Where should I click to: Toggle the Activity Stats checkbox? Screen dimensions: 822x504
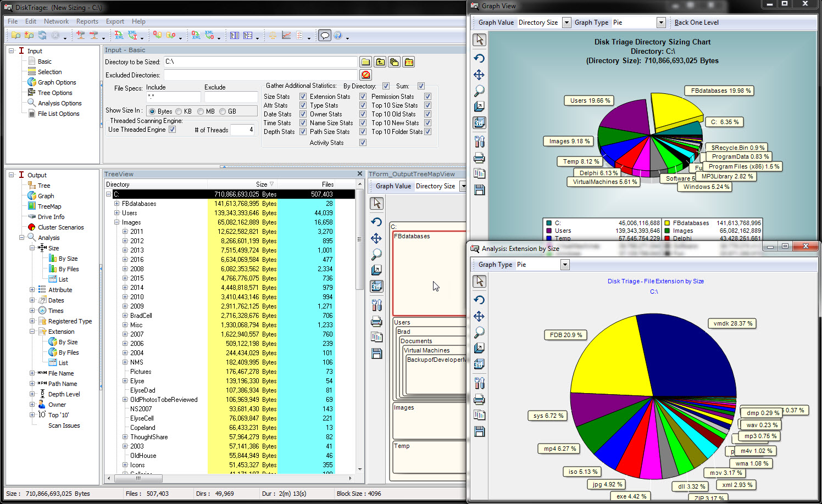[363, 143]
